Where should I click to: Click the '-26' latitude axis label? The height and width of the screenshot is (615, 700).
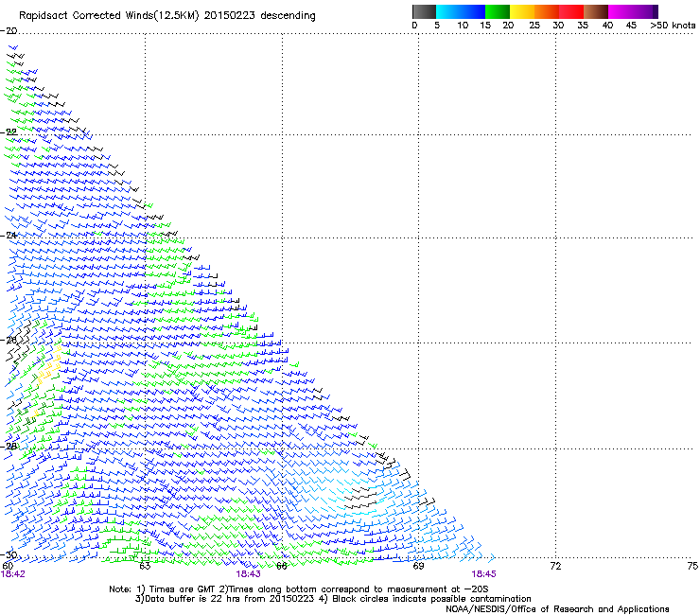[x=9, y=340]
